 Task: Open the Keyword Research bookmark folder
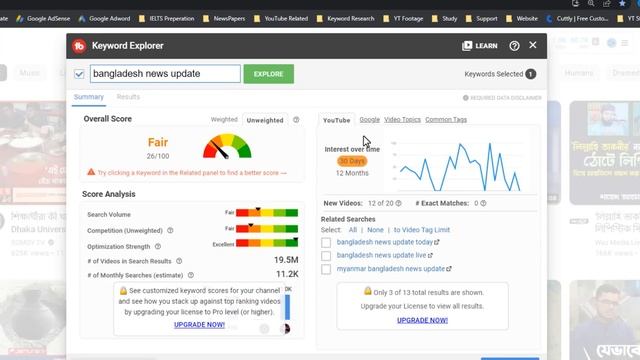click(345, 18)
